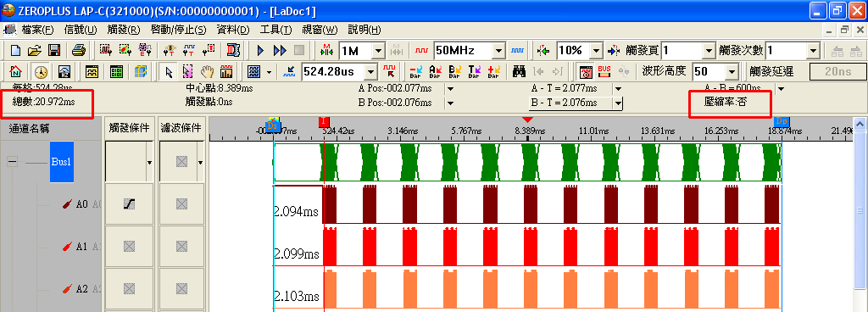Toggle rising-edge trigger condition for A0
The width and height of the screenshot is (868, 312).
[129, 204]
